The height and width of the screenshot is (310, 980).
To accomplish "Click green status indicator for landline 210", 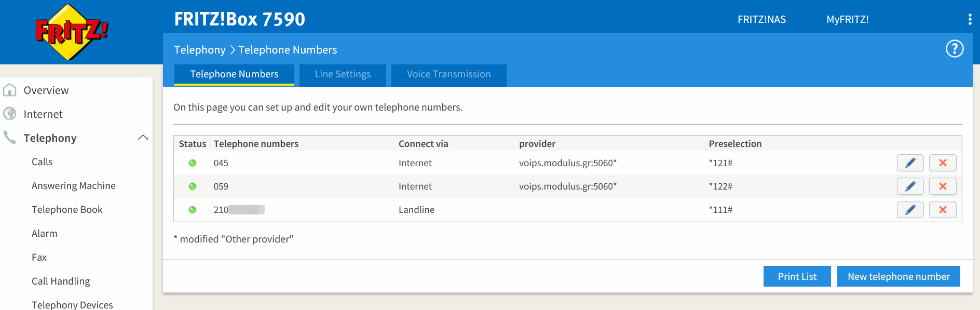I will tap(193, 210).
